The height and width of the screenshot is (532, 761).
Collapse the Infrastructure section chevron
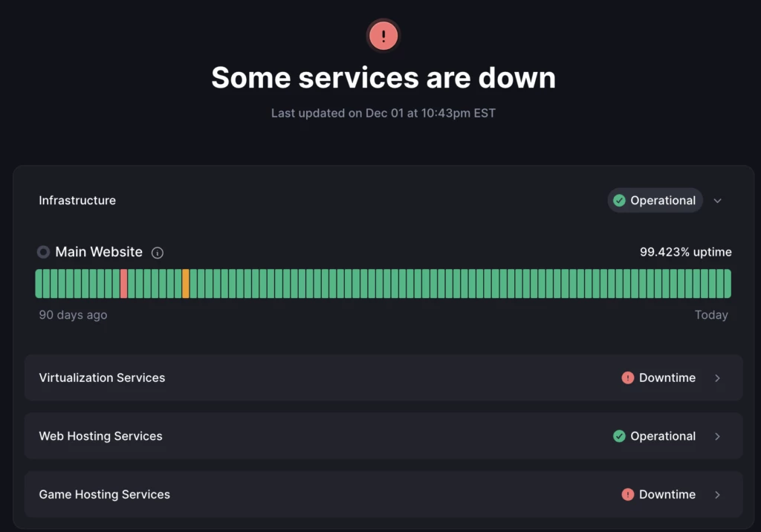[717, 201]
